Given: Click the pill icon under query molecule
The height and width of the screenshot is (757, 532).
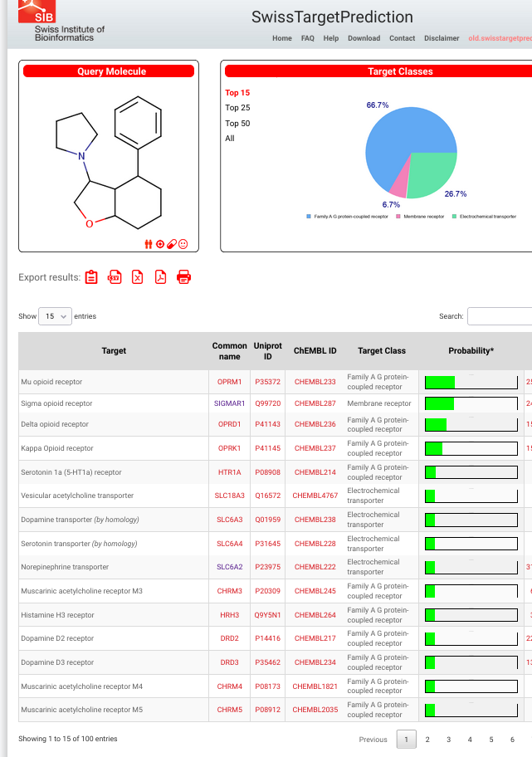Looking at the screenshot, I should click(x=171, y=244).
